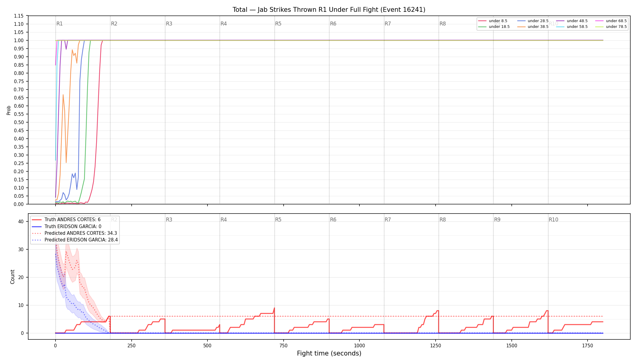Click the R9 round label in bottom chart
Image resolution: width=637 pixels, height=364 pixels.
[497, 220]
